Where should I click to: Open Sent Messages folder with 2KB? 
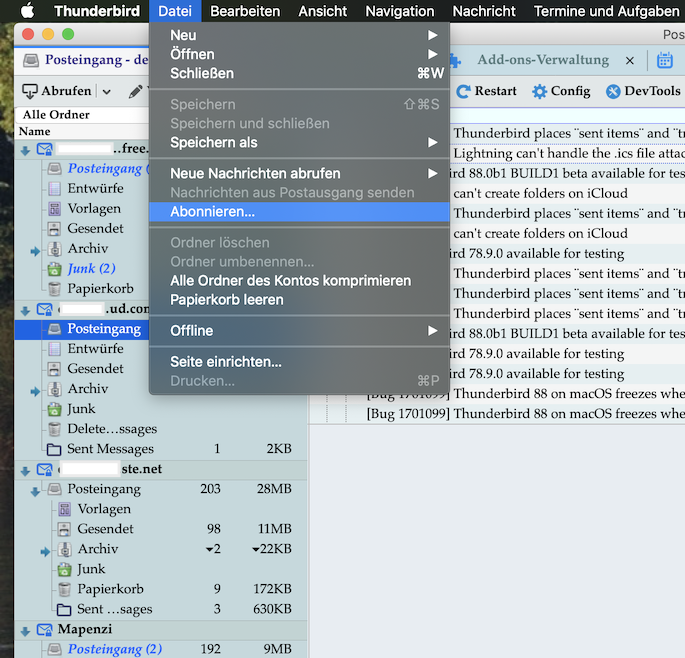pos(110,449)
